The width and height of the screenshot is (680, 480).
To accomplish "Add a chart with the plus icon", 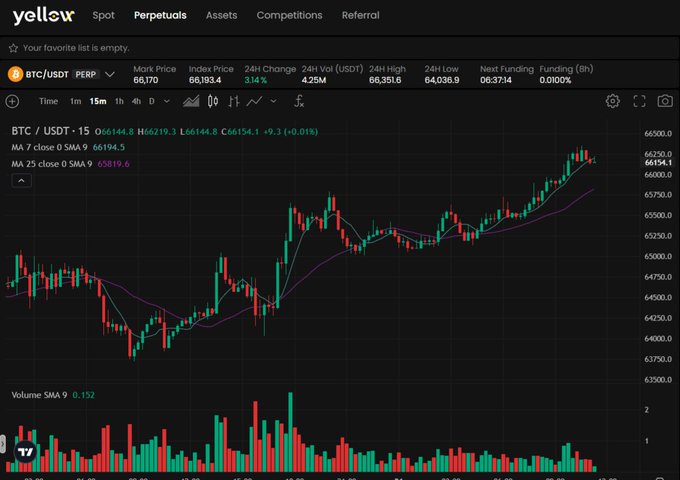I will click(12, 101).
